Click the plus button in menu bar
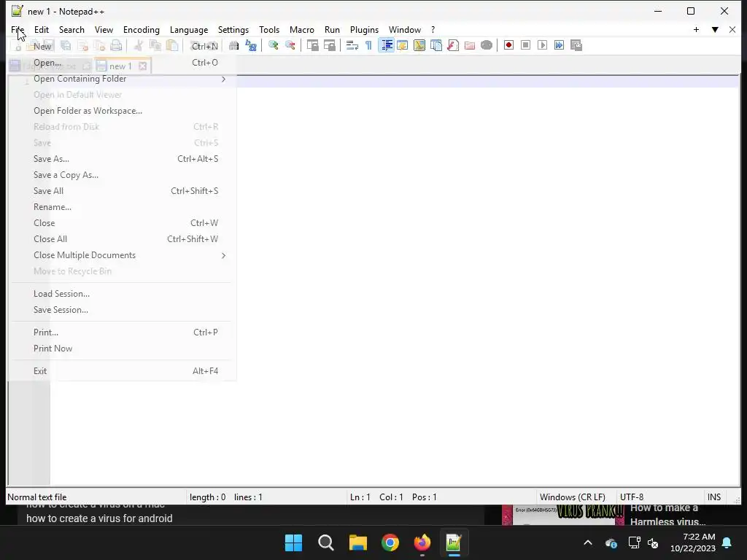 696,29
